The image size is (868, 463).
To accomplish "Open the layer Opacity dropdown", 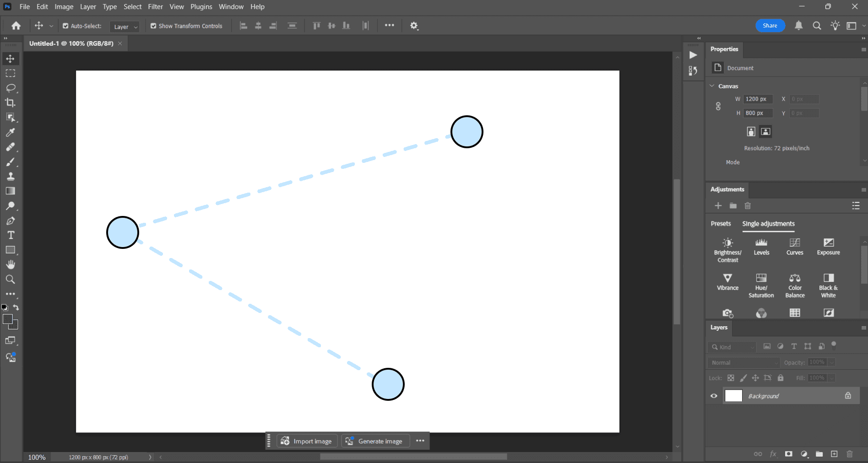I will 832,362.
